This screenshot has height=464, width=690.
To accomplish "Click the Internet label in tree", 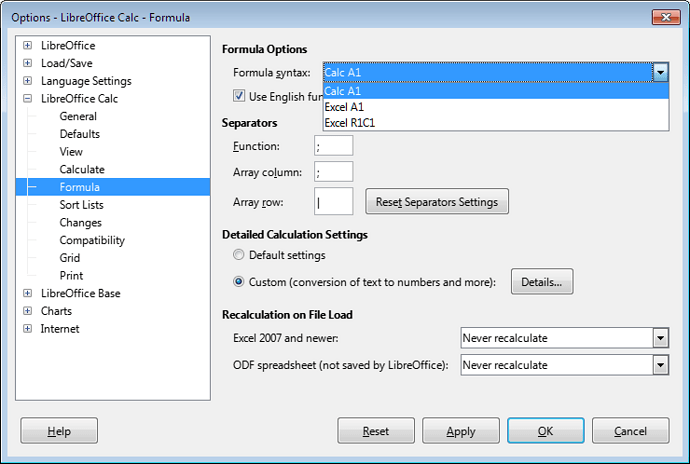I will (60, 329).
